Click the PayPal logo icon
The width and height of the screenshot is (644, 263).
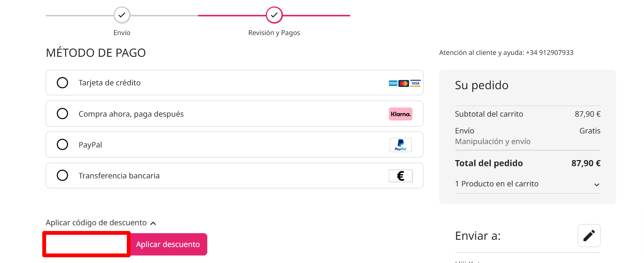click(401, 145)
